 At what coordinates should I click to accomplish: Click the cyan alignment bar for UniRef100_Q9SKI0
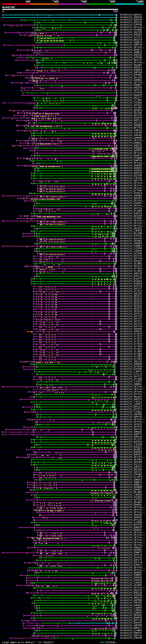click(60, 15)
